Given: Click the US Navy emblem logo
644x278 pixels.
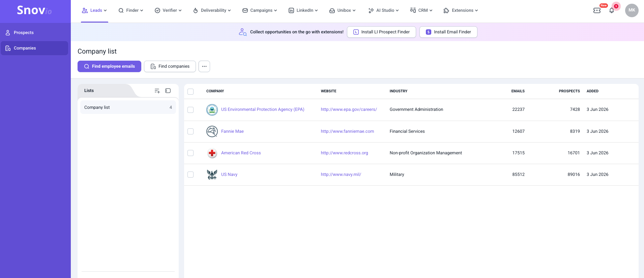Looking at the screenshot, I should click(x=212, y=175).
